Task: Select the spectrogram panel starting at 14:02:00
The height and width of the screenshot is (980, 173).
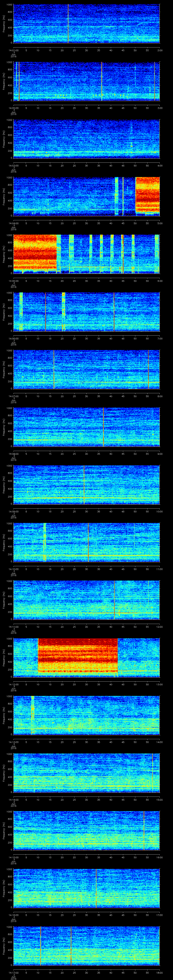Action: pos(87,81)
